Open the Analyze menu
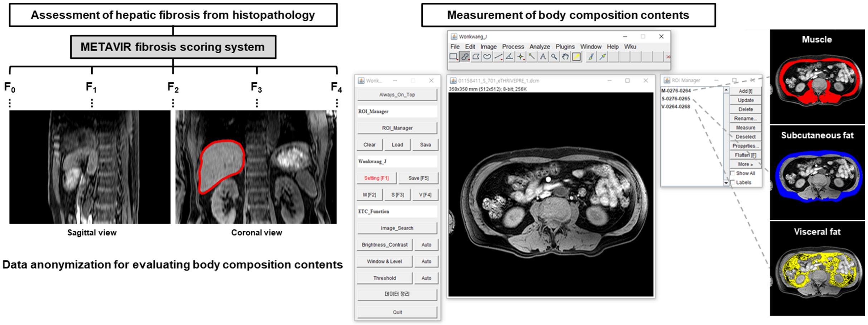 click(x=539, y=47)
